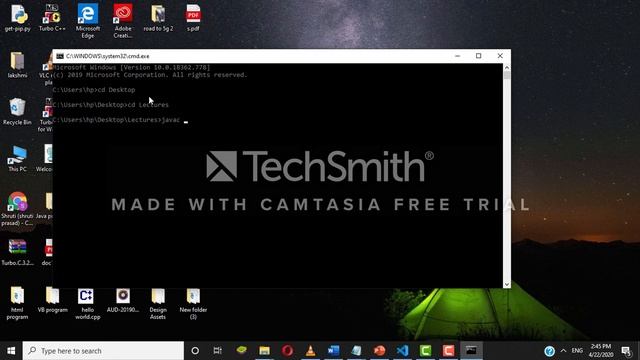Open Visual Studio Code from taskbar

pos(402,351)
